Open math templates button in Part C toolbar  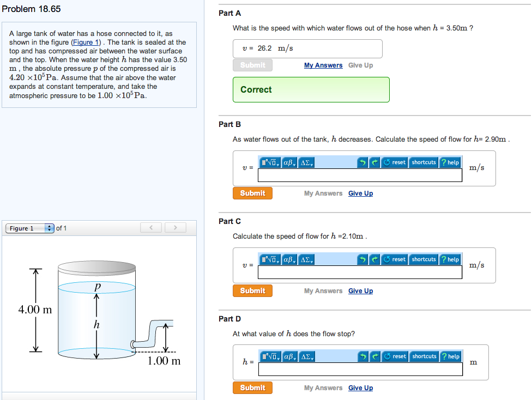click(x=270, y=259)
